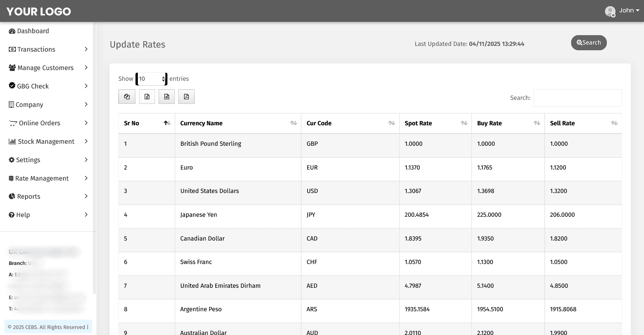Click the shopping cart icon beside Online Orders
The height and width of the screenshot is (335, 644).
(x=12, y=123)
